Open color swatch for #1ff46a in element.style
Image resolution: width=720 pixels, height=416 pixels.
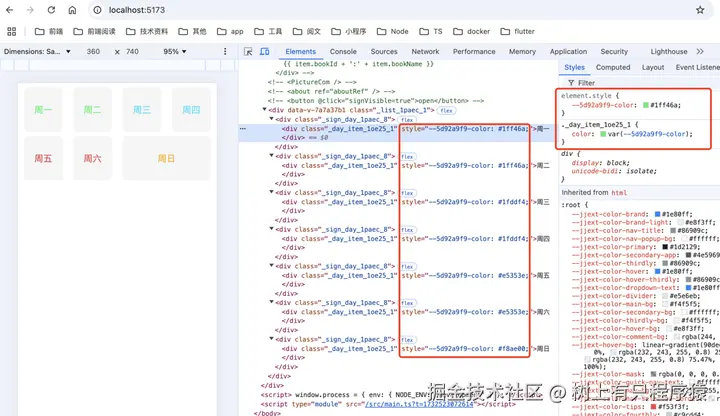point(646,105)
